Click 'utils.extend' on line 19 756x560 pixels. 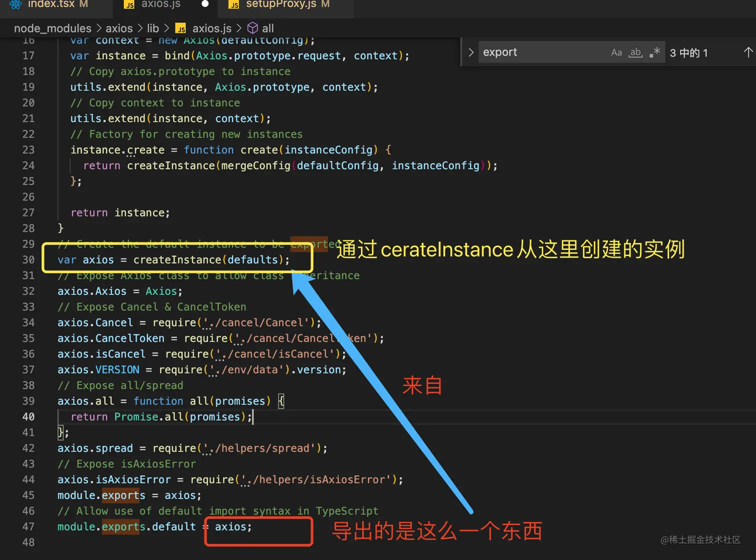click(107, 87)
